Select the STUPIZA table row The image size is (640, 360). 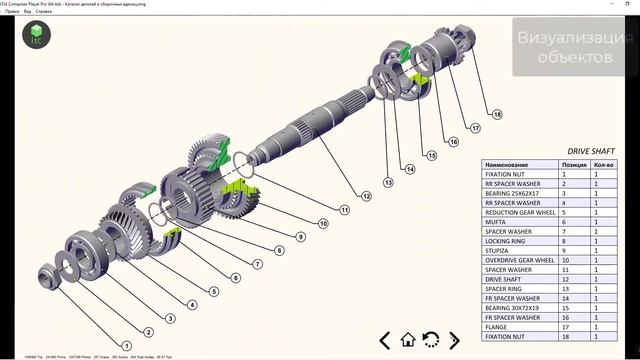(549, 251)
